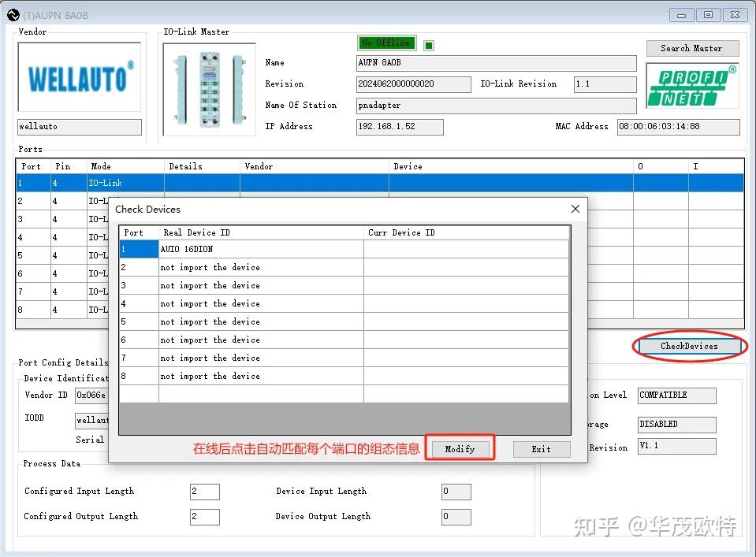Click the wellauto vendor name field
Image resolution: width=756 pixels, height=557 pixels.
[x=80, y=126]
